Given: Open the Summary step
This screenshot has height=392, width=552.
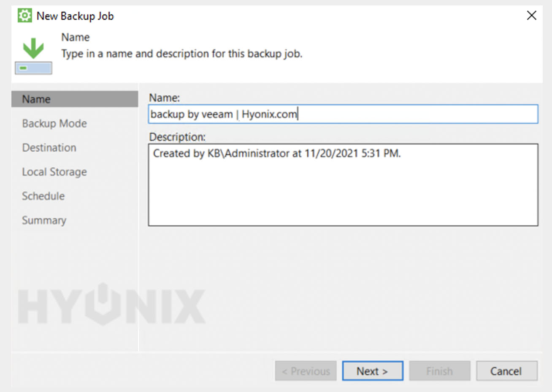Looking at the screenshot, I should 44,220.
